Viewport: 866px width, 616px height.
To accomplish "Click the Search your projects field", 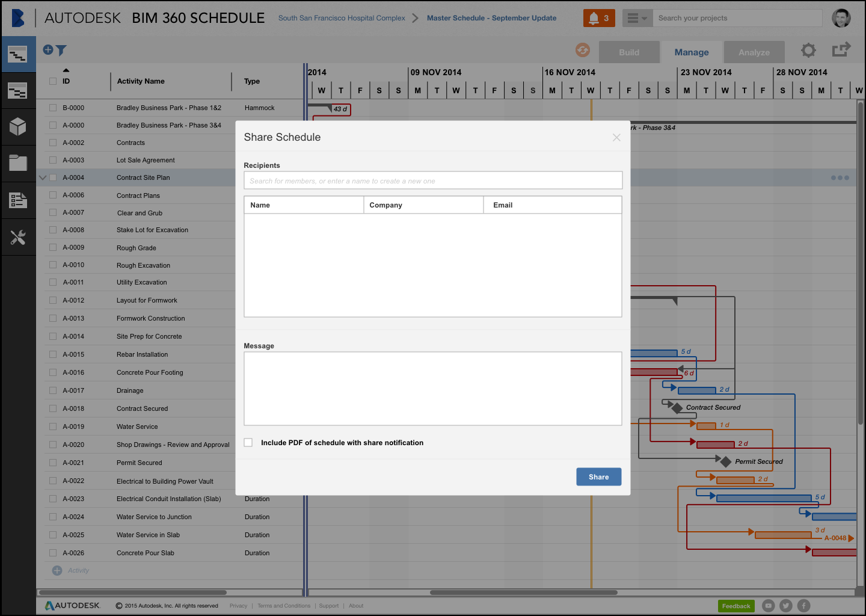I will pyautogui.click(x=738, y=18).
